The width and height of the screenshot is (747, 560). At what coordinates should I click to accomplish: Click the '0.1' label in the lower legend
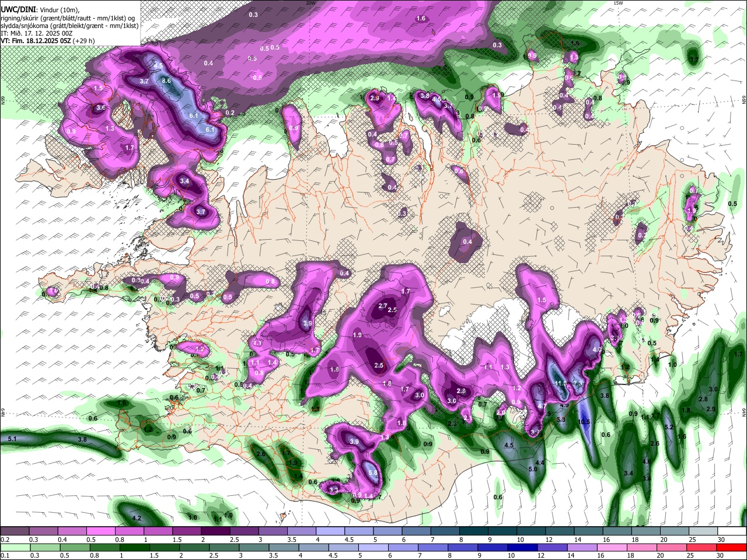coord(5,555)
